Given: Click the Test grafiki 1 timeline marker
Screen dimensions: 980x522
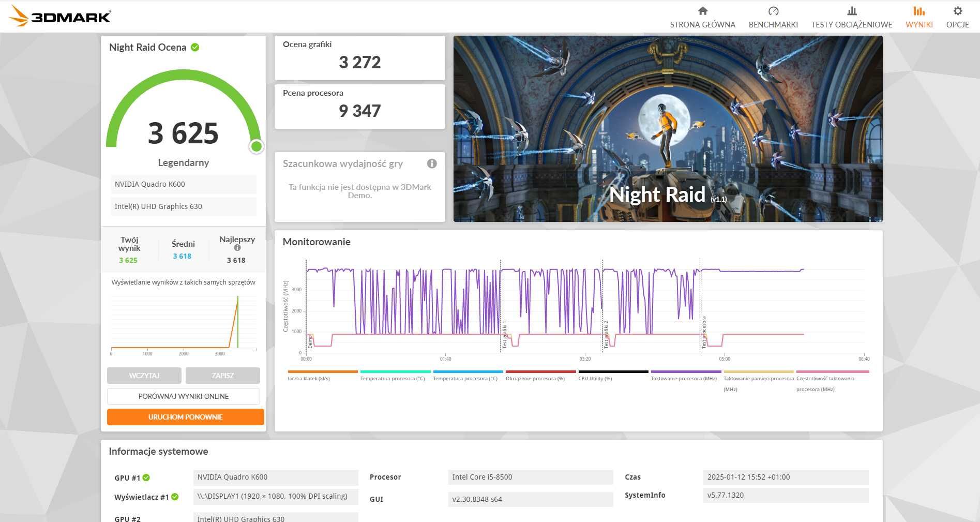Looking at the screenshot, I should point(504,334).
